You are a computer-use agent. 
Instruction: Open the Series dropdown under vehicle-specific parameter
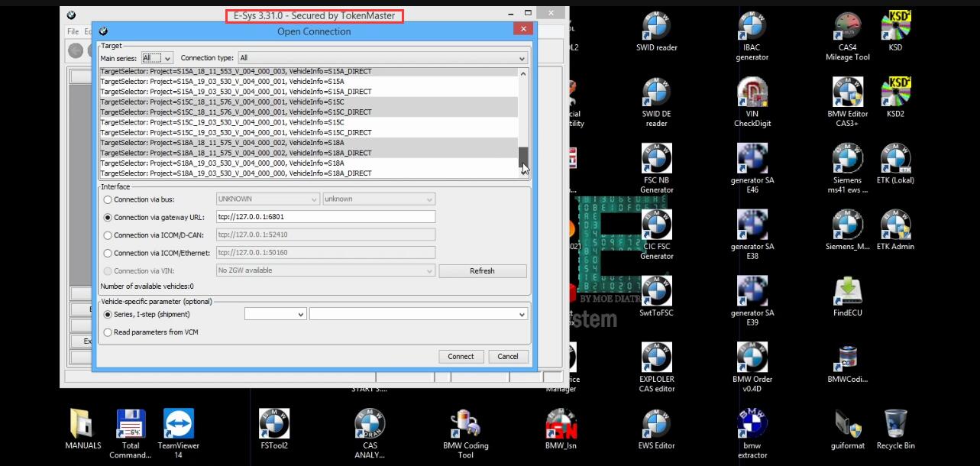275,314
